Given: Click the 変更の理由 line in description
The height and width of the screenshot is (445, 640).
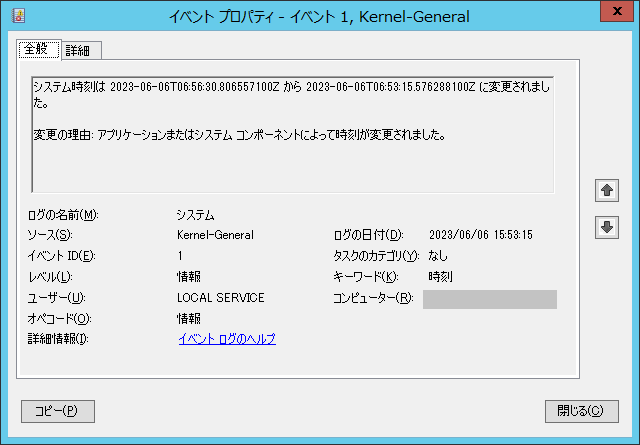Looking at the screenshot, I should pos(239,135).
